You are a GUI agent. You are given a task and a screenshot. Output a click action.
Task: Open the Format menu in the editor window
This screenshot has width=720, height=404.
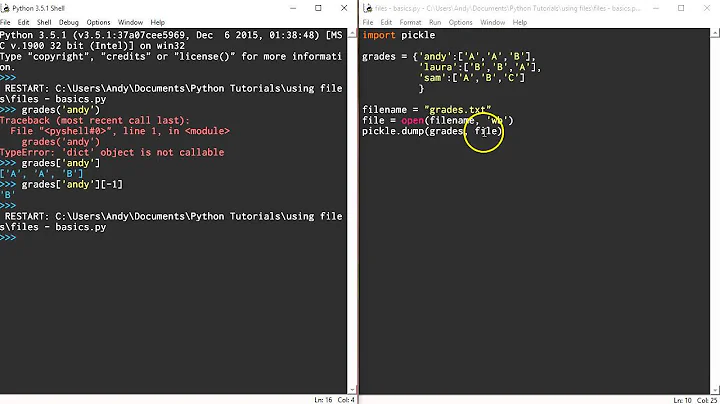tap(410, 22)
